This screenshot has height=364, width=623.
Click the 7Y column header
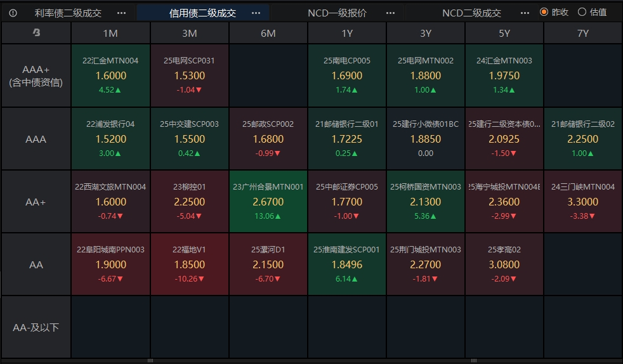[583, 33]
